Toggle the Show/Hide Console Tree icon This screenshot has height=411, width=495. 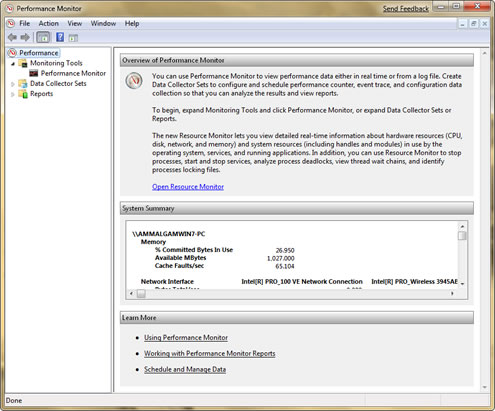43,37
